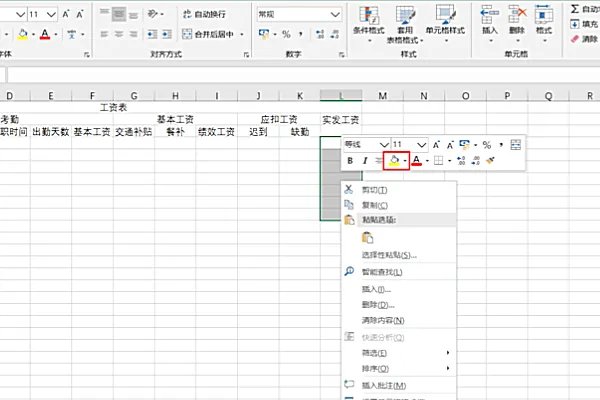
Task: Click in the formula bar
Action: pos(303,75)
